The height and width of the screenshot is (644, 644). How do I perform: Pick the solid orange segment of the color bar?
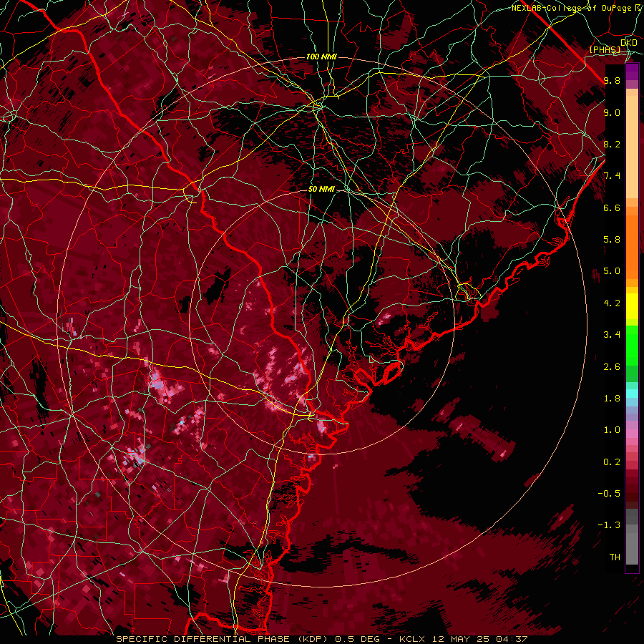click(632, 246)
